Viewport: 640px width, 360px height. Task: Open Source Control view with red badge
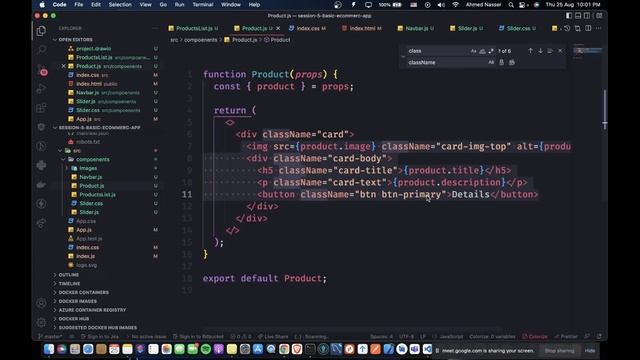[42, 70]
